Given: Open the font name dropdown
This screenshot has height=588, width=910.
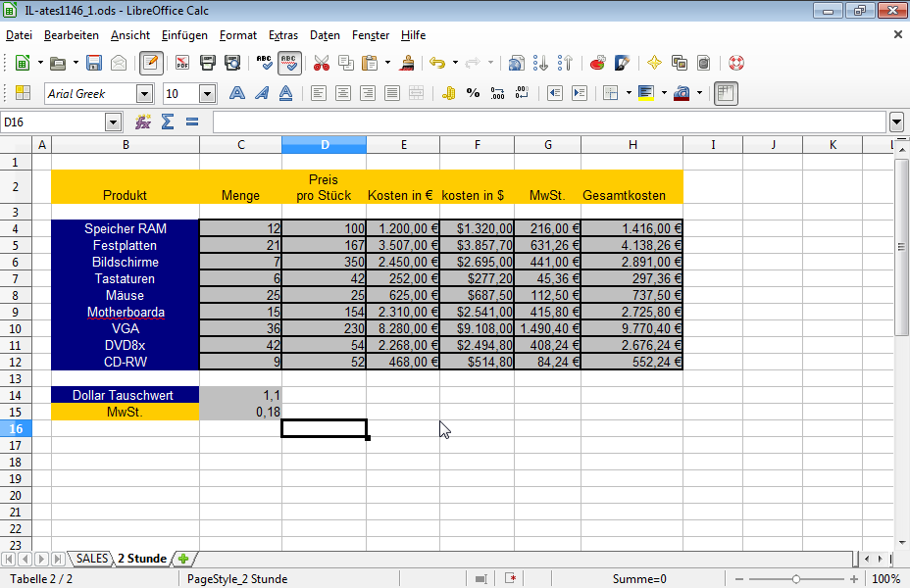Looking at the screenshot, I should (x=144, y=93).
